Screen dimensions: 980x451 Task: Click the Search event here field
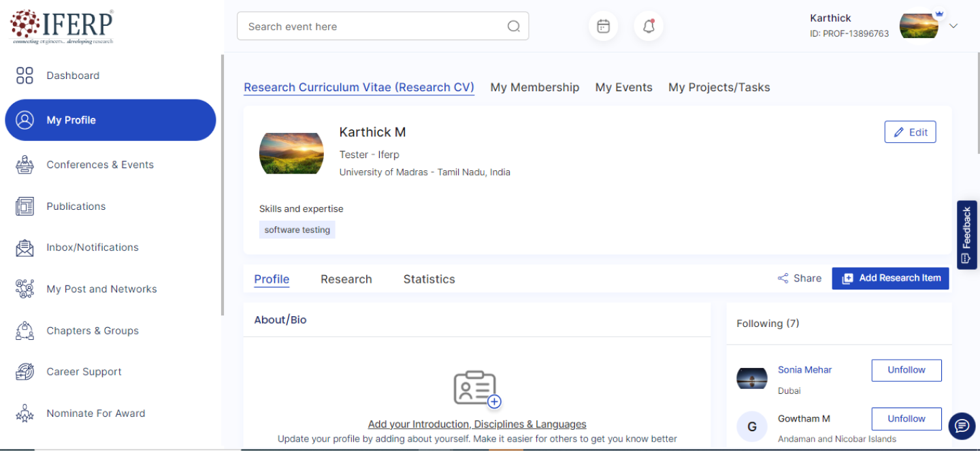coord(374,27)
